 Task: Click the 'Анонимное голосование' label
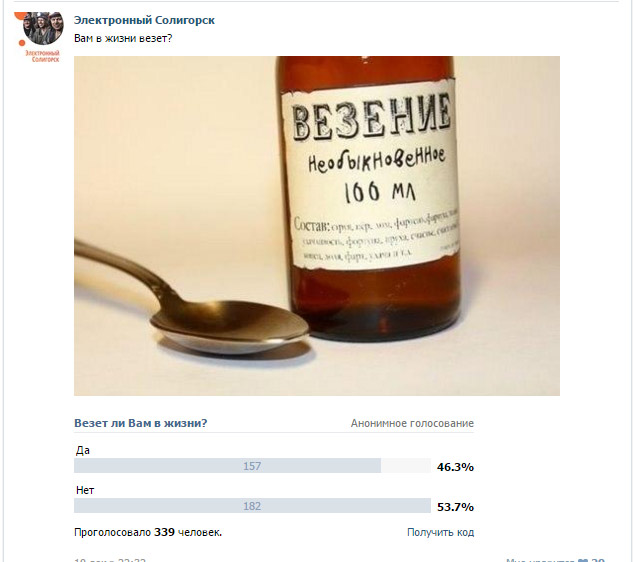click(x=412, y=424)
